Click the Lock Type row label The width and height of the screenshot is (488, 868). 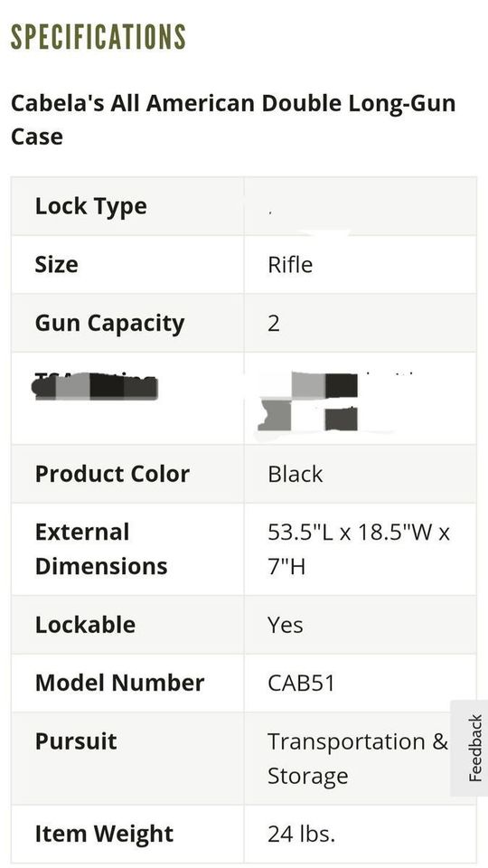coord(90,206)
